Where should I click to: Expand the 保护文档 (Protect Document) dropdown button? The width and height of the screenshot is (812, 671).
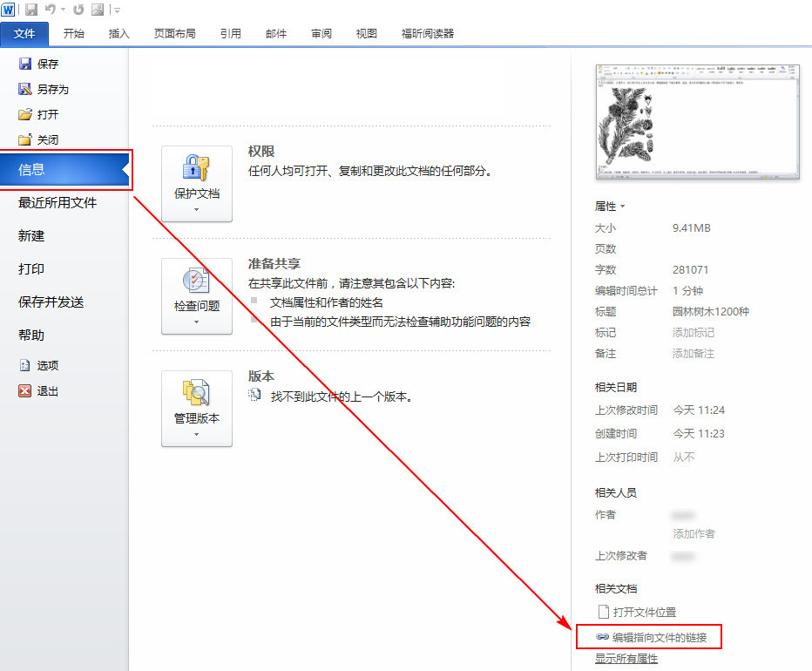click(197, 184)
